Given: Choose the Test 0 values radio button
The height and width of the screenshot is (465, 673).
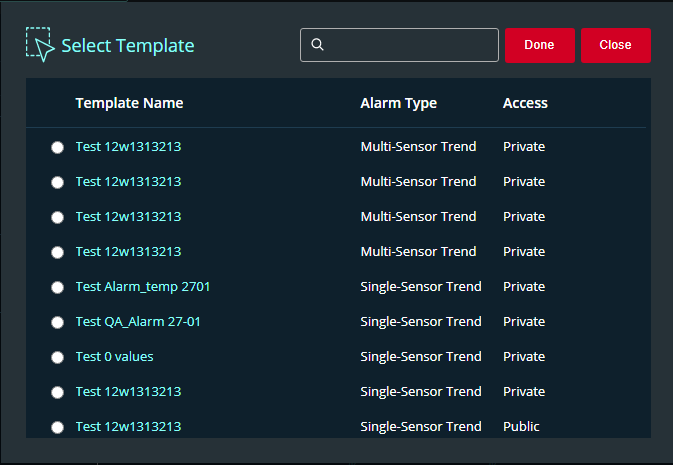Looking at the screenshot, I should (x=57, y=357).
